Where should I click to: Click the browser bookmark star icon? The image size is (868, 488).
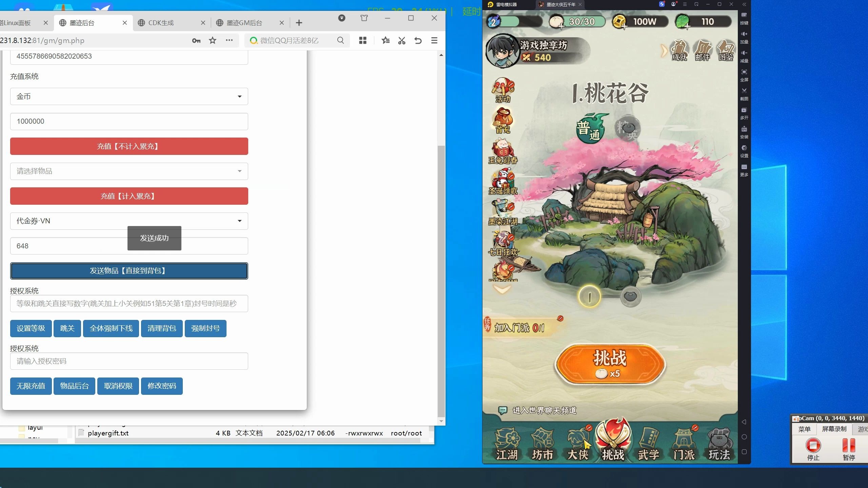click(x=213, y=41)
